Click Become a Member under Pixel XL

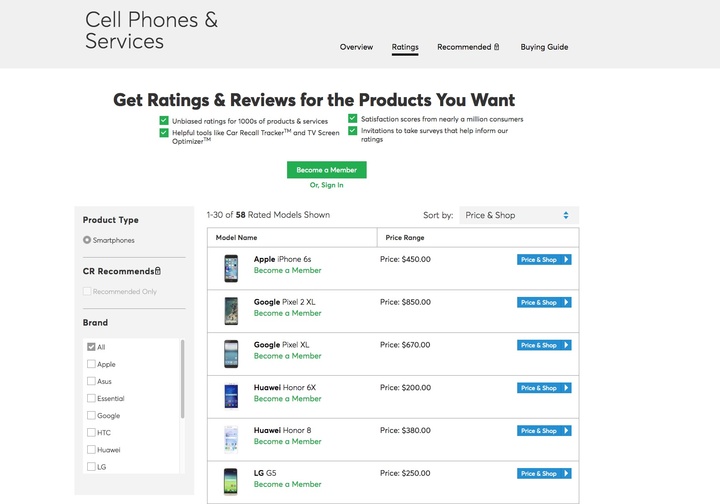click(287, 356)
